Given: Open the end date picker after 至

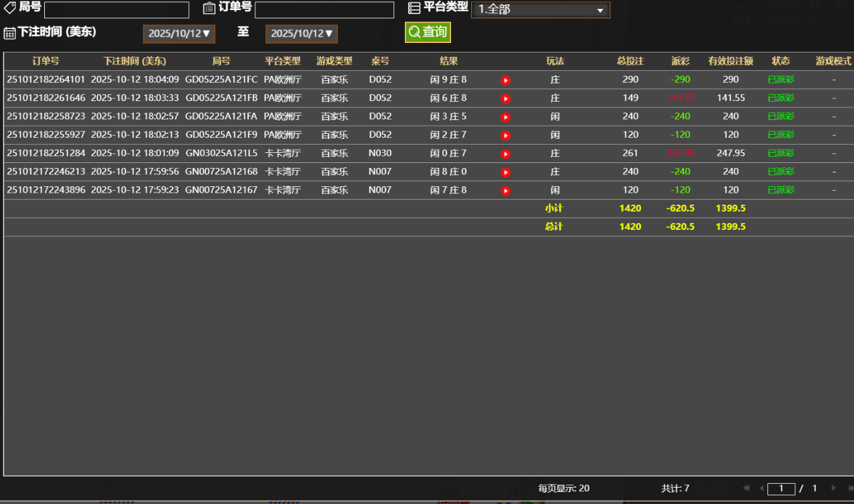Looking at the screenshot, I should tap(301, 34).
